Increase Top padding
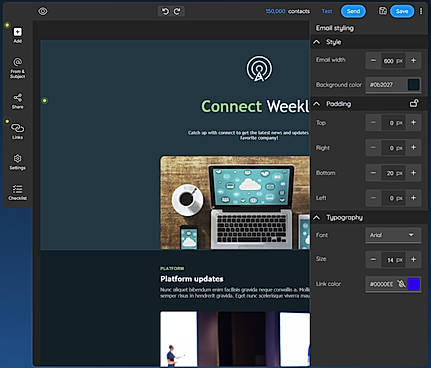The image size is (431, 368). point(413,123)
